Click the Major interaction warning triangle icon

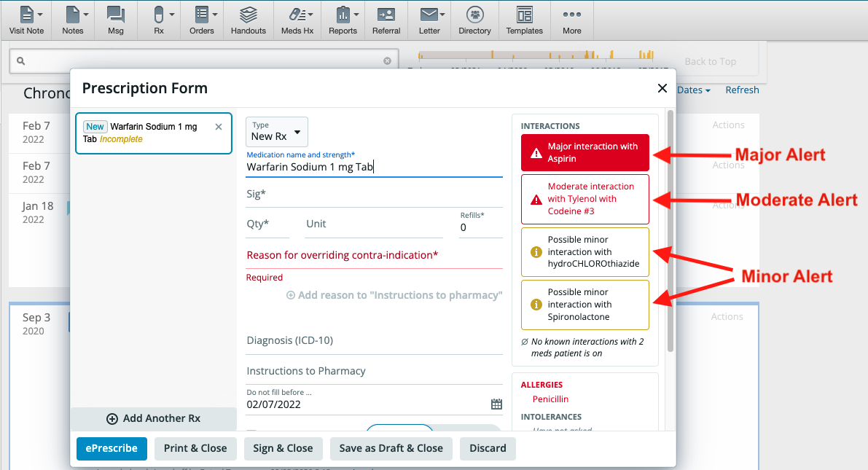536,153
